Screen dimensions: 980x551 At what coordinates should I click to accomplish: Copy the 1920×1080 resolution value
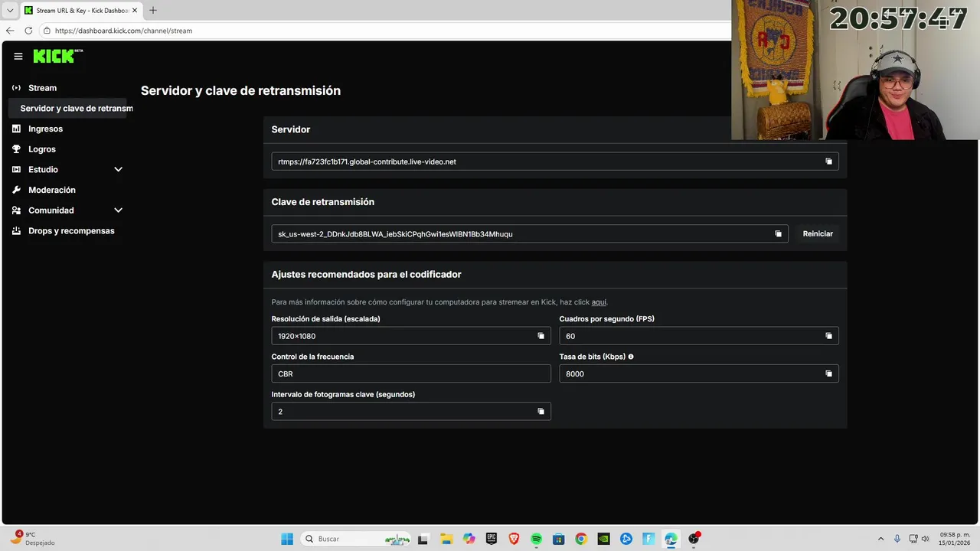[x=541, y=336]
